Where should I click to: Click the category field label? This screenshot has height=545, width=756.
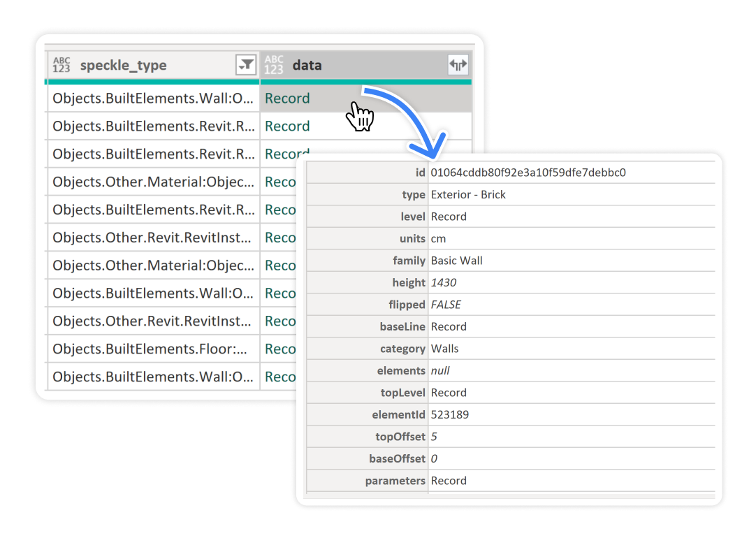pos(403,349)
